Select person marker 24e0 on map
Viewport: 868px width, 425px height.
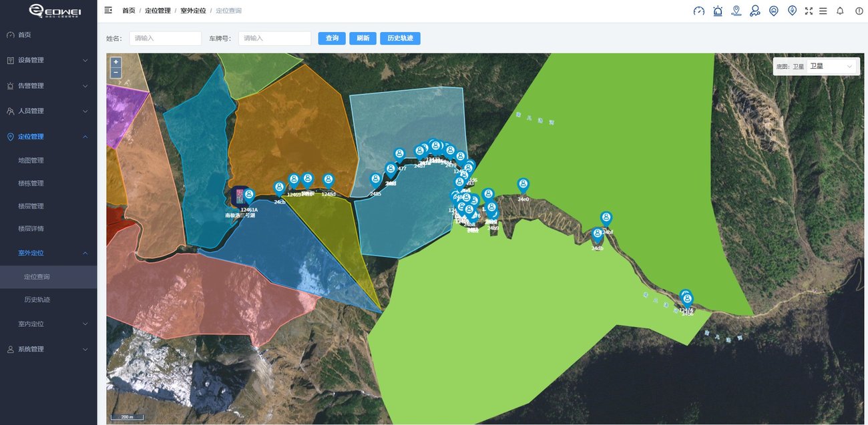(523, 185)
